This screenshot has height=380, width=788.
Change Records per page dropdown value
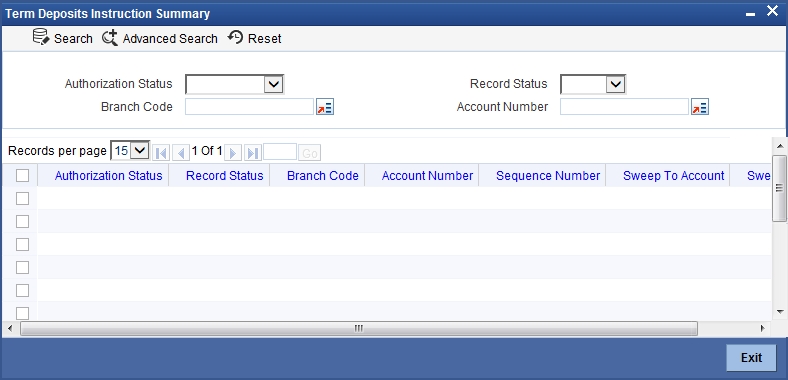pyautogui.click(x=130, y=150)
